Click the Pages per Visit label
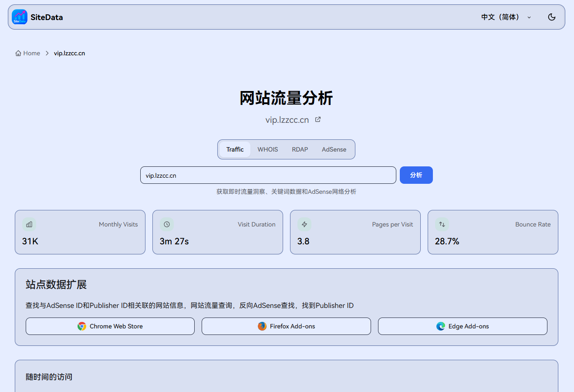This screenshot has width=574, height=392. tap(392, 224)
